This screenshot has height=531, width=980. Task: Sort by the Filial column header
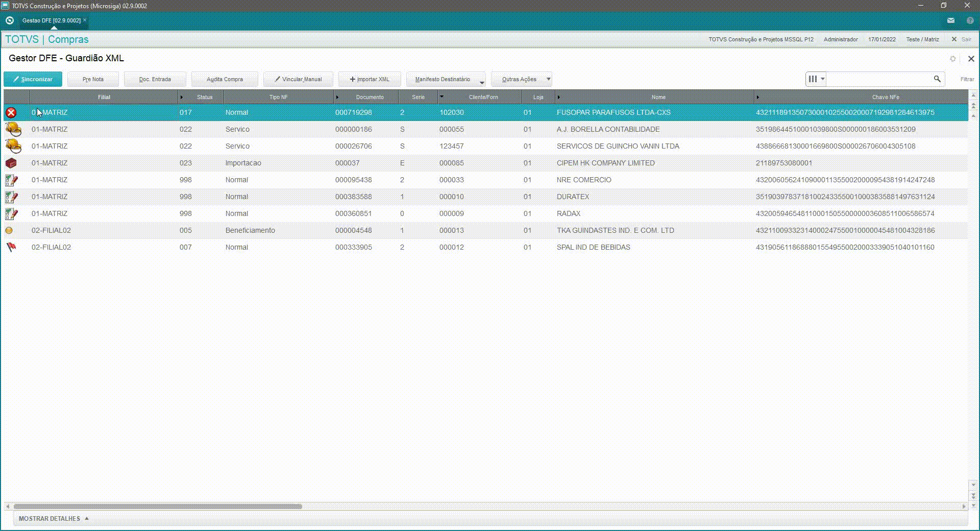point(104,97)
